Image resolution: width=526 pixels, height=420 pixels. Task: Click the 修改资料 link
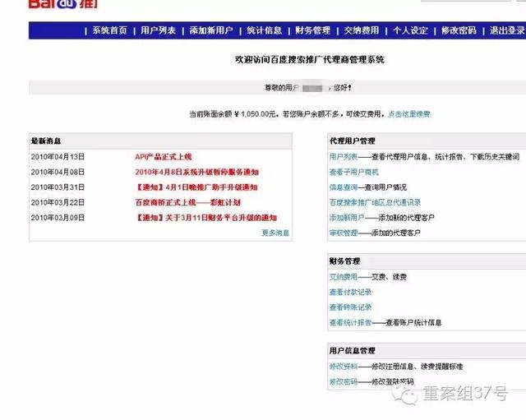tap(343, 367)
